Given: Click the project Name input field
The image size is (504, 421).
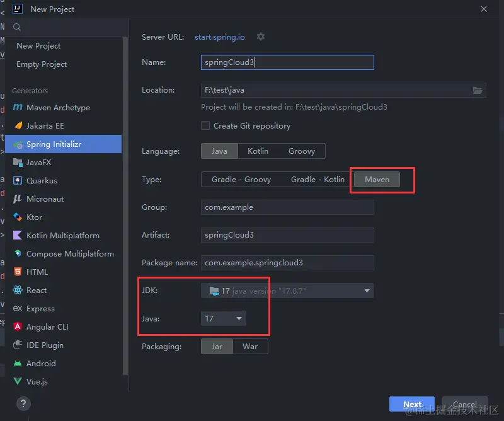Looking at the screenshot, I should pyautogui.click(x=287, y=62).
